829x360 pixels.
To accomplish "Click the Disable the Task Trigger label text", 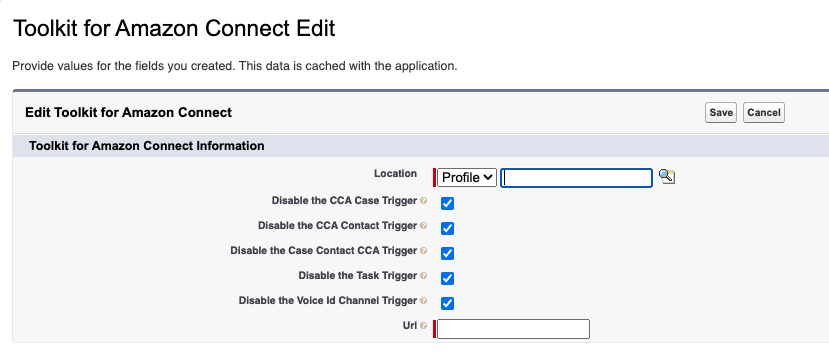I will [358, 275].
